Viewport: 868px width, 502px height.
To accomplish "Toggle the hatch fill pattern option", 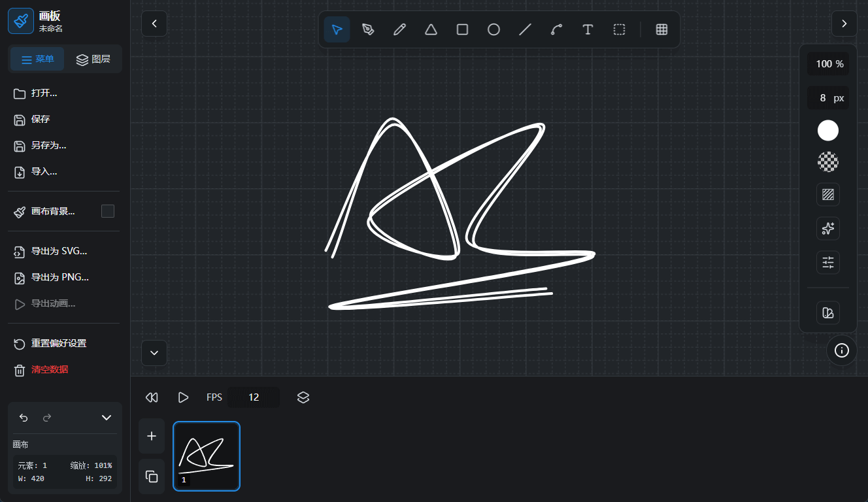I will click(828, 194).
